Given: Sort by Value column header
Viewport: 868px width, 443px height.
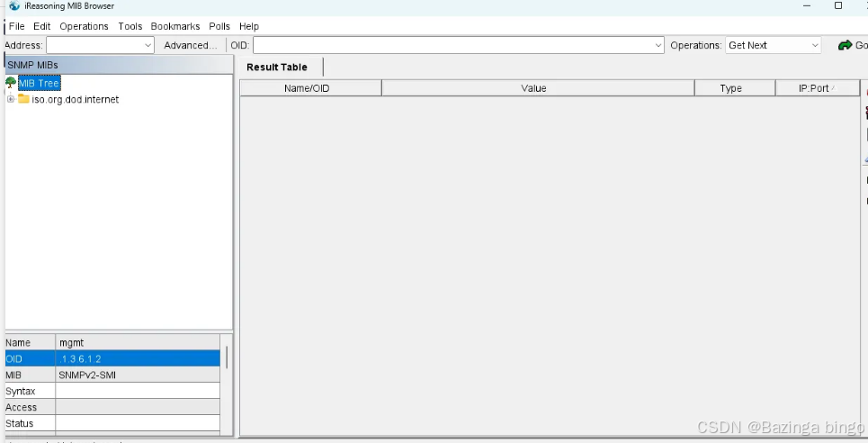Looking at the screenshot, I should point(538,88).
